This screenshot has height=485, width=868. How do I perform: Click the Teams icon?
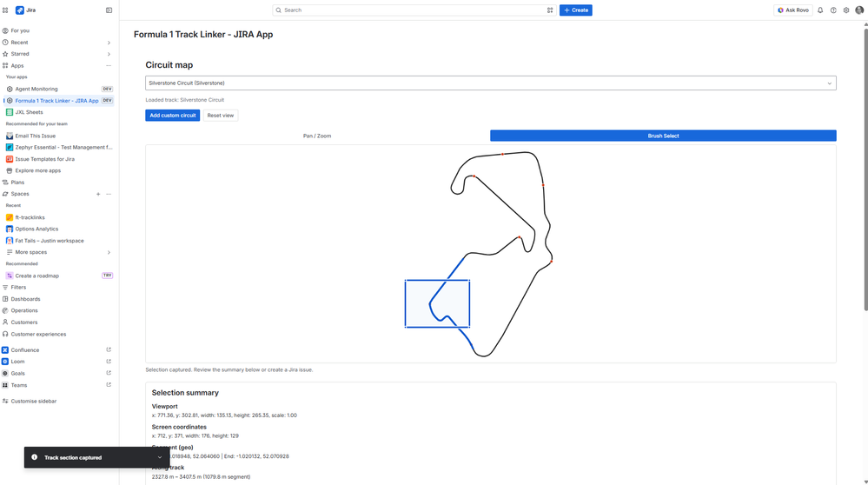5,385
